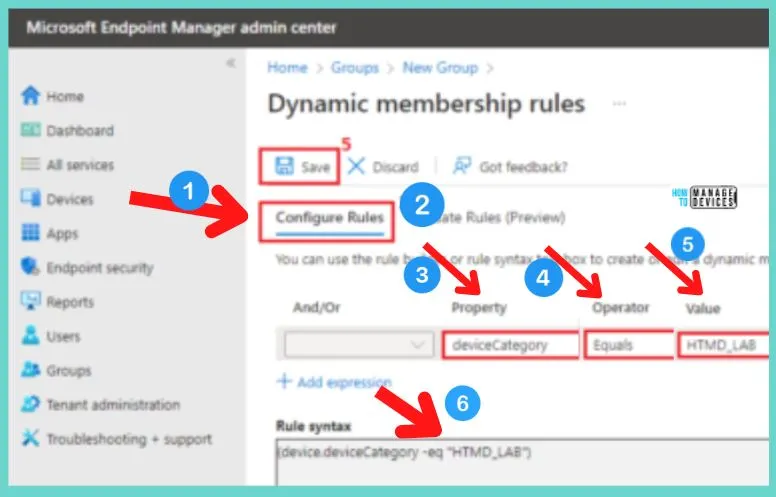Open Endpoint security label in sidebar
This screenshot has height=497, width=776.
[100, 268]
